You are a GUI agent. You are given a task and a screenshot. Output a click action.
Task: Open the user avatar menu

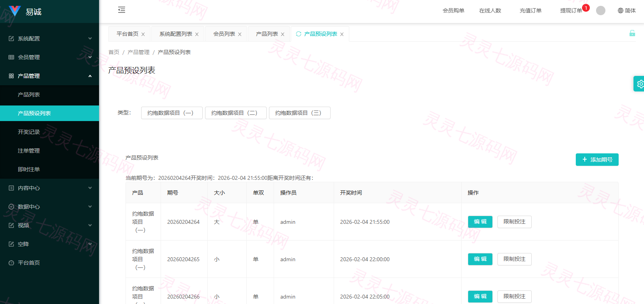coord(601,11)
